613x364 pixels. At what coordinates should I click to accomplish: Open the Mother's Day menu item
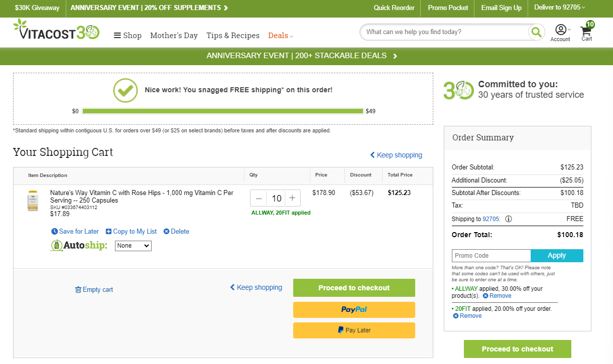click(x=174, y=36)
